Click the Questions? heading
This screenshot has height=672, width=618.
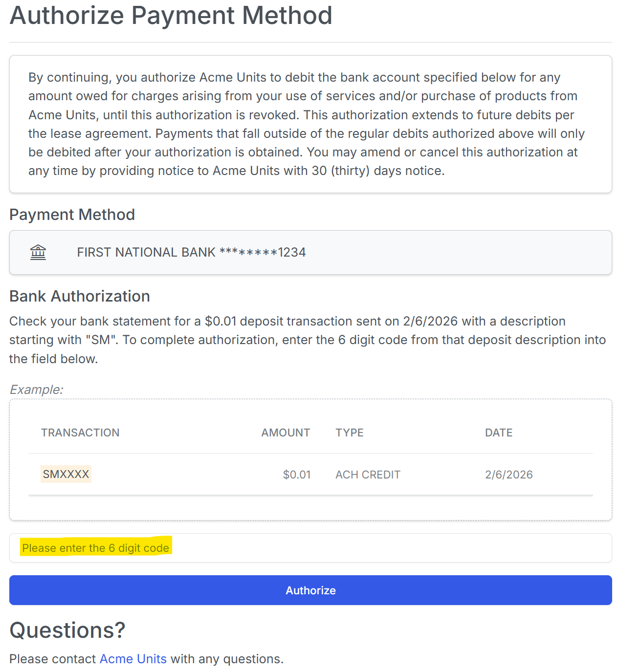pos(67,630)
